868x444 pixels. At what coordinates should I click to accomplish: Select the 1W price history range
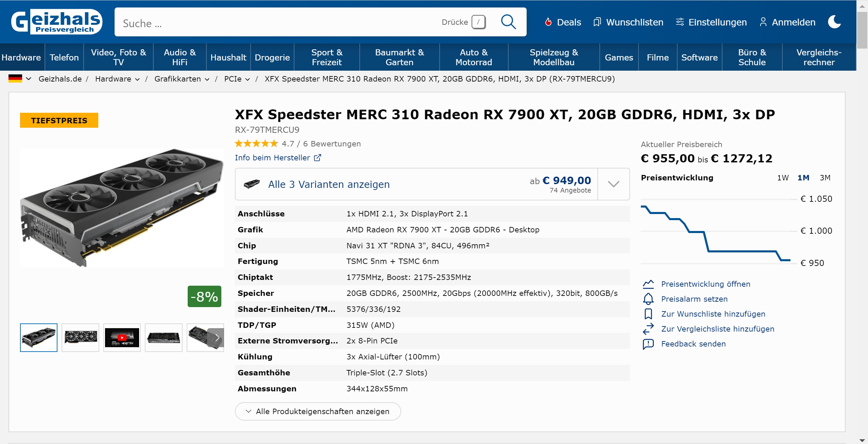pos(783,178)
